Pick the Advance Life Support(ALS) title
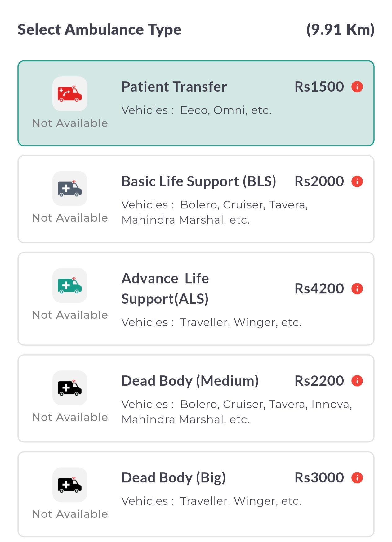This screenshot has width=392, height=542. point(165,289)
